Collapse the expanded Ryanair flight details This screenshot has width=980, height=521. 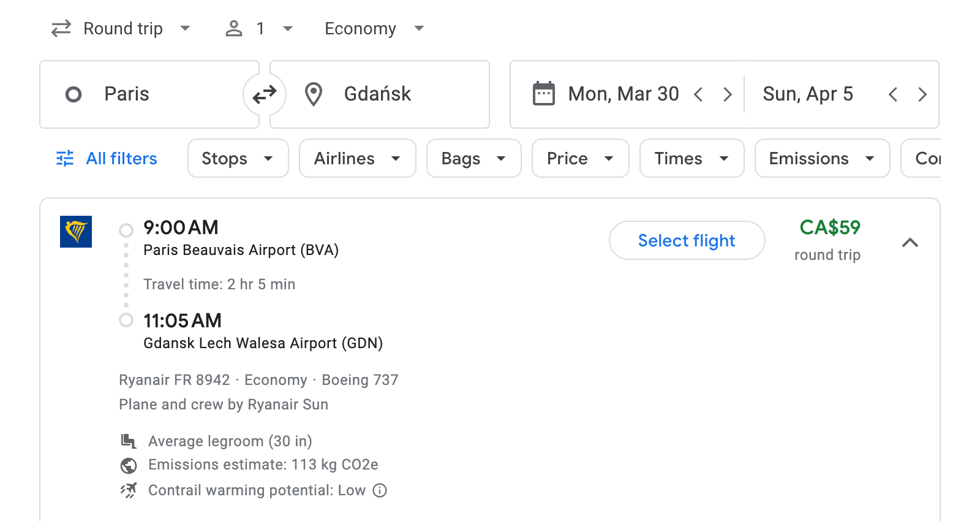[911, 243]
